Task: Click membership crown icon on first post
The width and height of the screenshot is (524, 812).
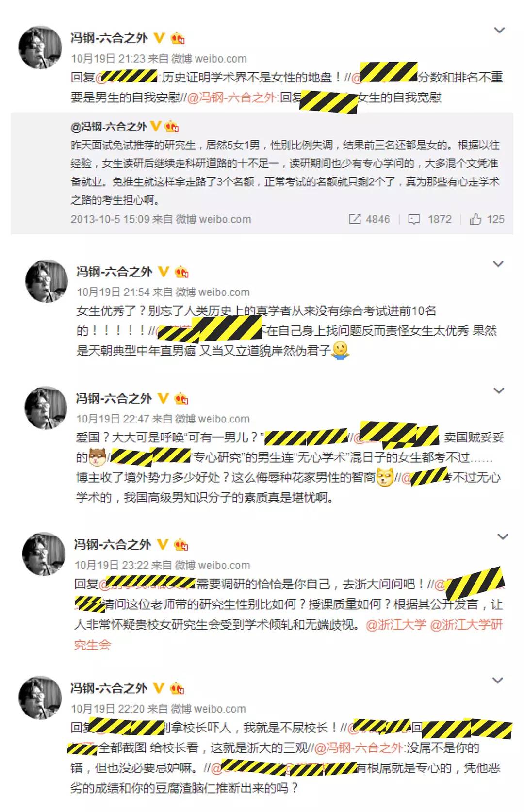Action: pyautogui.click(x=178, y=38)
